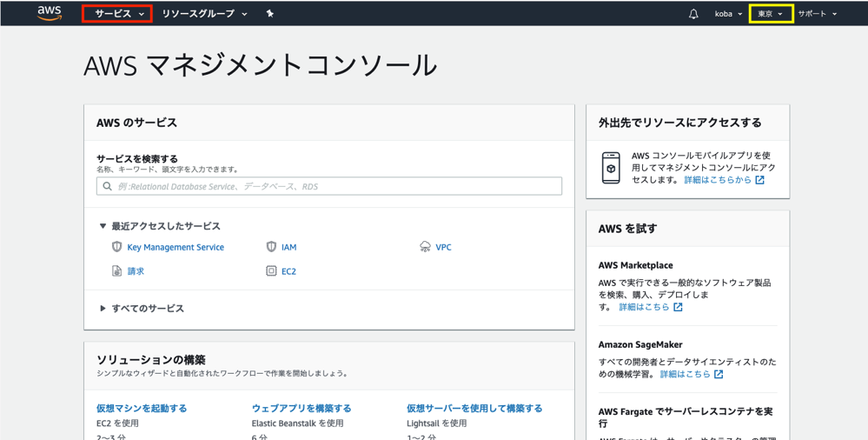Focus the service search input field
Viewport: 868px width, 440px height.
point(329,186)
